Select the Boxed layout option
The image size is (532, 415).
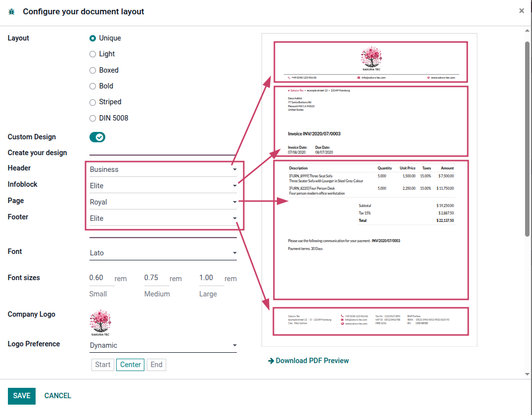click(x=92, y=71)
